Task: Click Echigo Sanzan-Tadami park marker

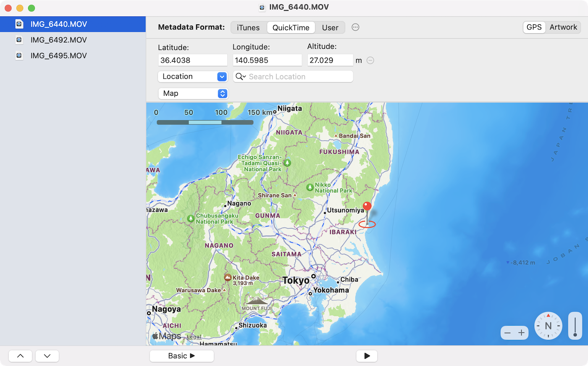Action: pos(287,163)
